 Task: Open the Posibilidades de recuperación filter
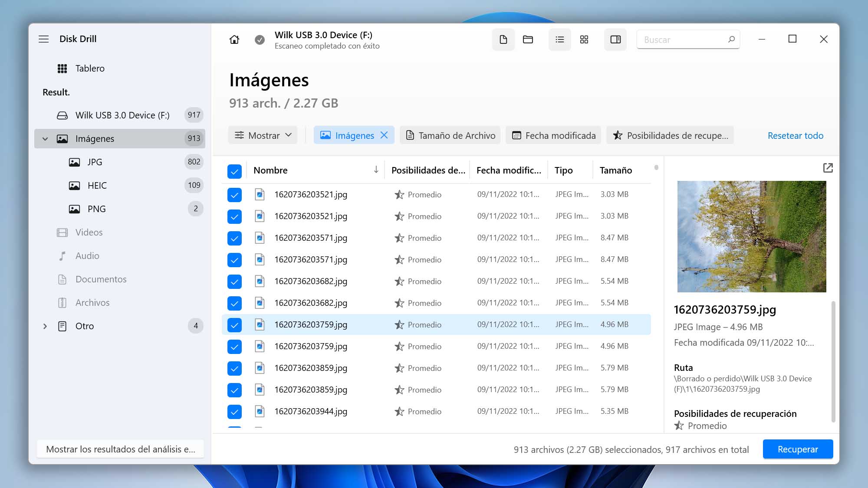click(670, 135)
